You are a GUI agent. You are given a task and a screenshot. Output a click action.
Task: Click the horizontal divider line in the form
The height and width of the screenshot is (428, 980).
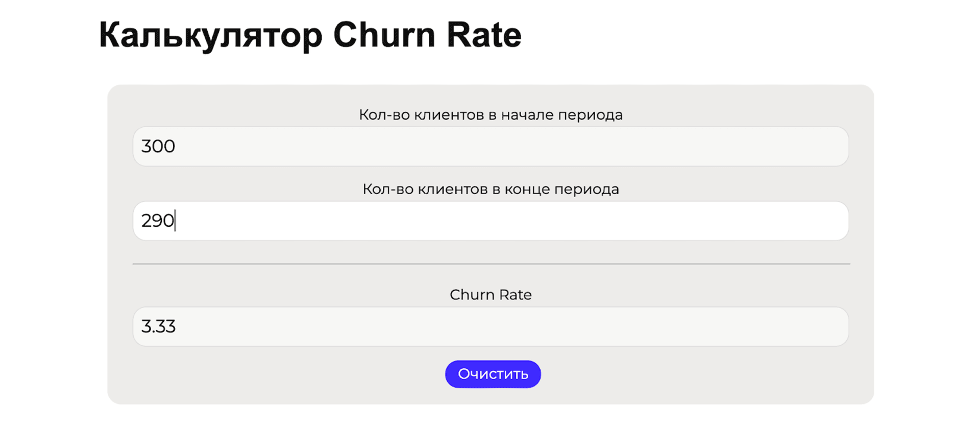pyautogui.click(x=490, y=263)
